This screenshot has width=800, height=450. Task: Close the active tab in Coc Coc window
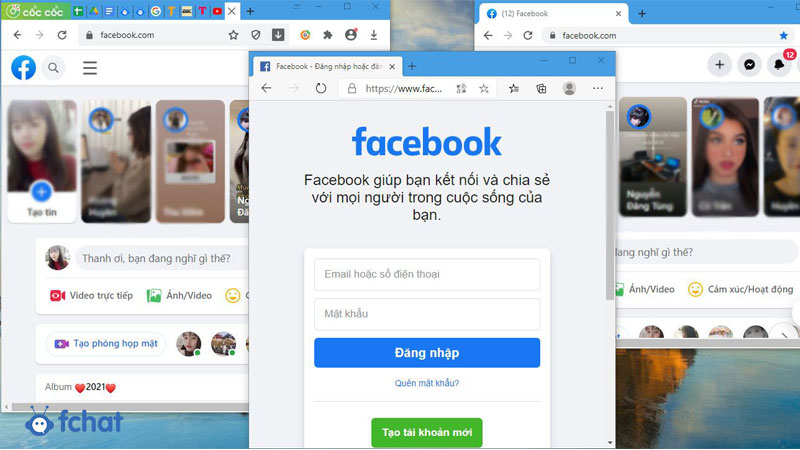coord(231,11)
